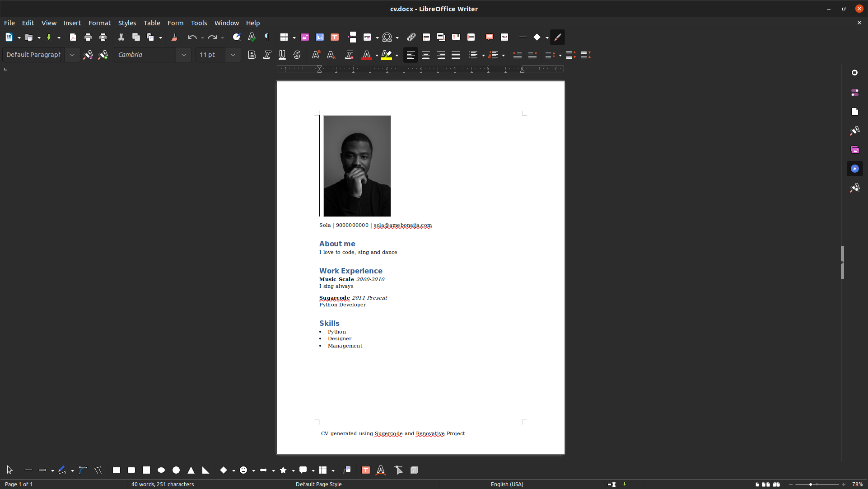868x489 pixels.
Task: Click the Insert Image icon
Action: point(305,38)
